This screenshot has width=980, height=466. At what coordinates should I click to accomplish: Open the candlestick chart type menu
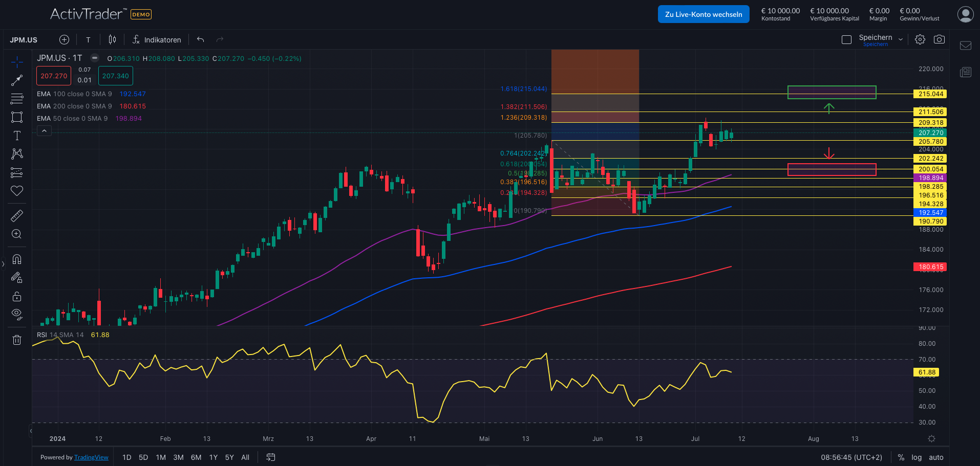[x=112, y=40]
